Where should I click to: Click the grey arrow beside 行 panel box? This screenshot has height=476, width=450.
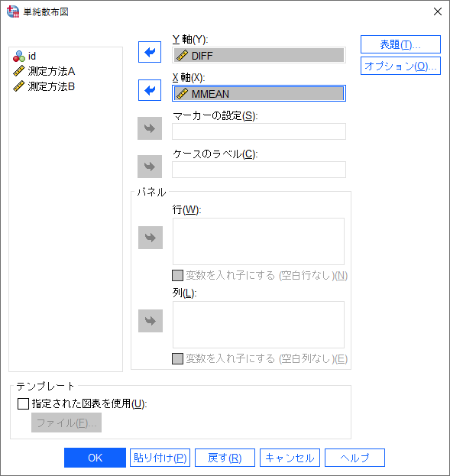[x=151, y=238]
